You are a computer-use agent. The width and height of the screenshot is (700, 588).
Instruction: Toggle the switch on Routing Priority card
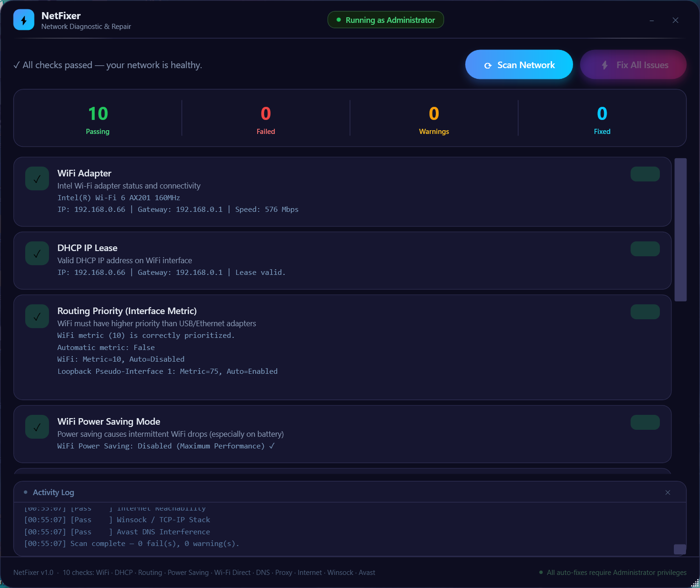(645, 311)
